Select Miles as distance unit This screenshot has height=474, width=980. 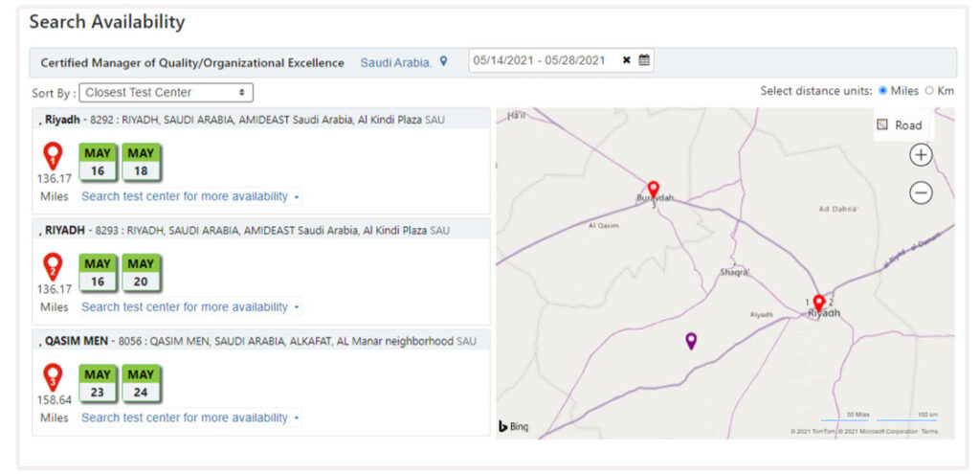(883, 91)
